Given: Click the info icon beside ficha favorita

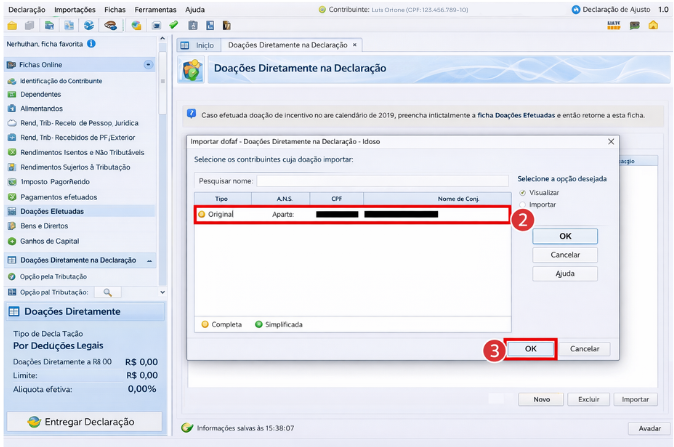Looking at the screenshot, I should (92, 44).
